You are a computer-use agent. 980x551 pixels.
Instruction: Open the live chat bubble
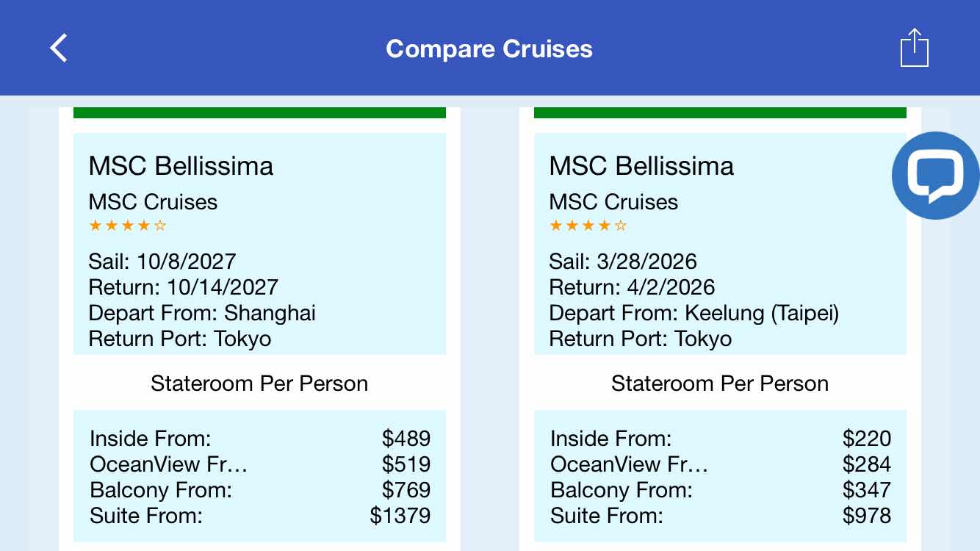pos(935,176)
